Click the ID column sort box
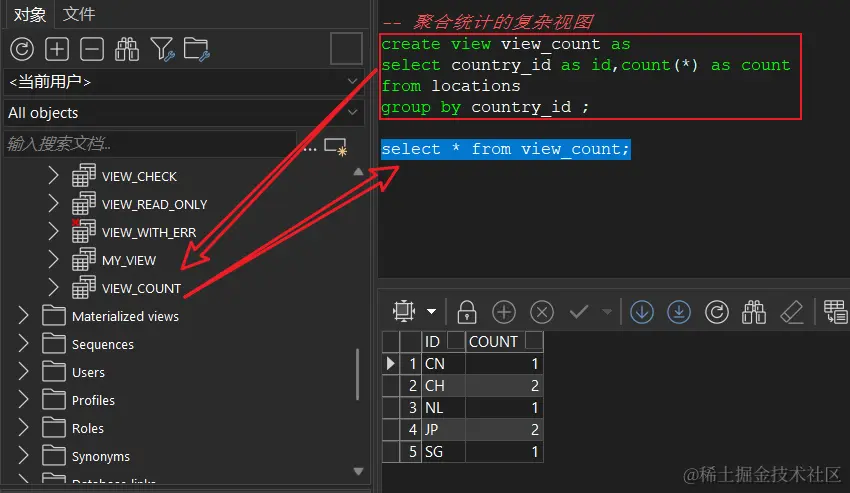Image resolution: width=850 pixels, height=493 pixels. (x=456, y=341)
